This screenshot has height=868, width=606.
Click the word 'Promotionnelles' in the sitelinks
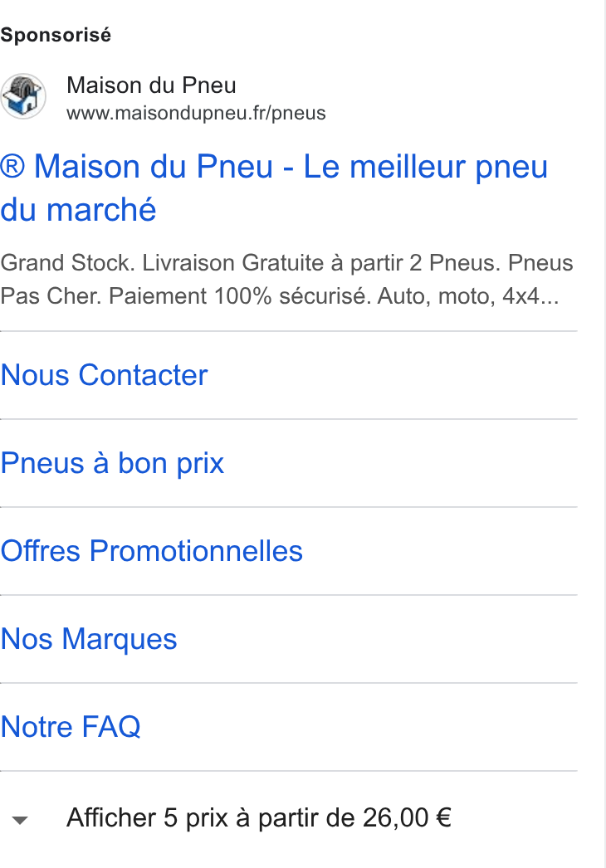[x=196, y=551]
